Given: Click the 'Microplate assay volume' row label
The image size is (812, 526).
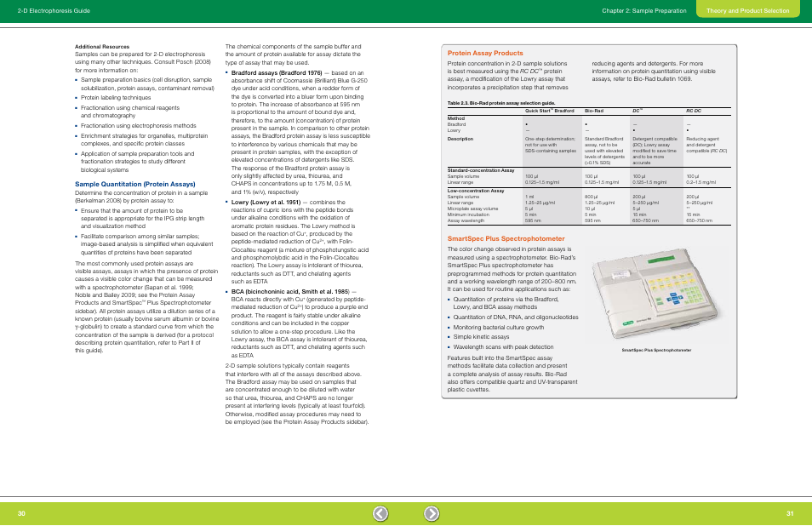Looking at the screenshot, I should pos(472,209).
